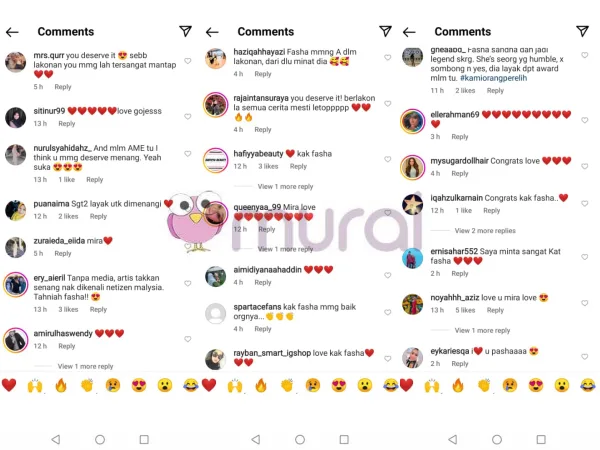Like mysugardollhair's Congrats love comment
Image resolution: width=600 pixels, height=450 pixels.
[x=585, y=166]
